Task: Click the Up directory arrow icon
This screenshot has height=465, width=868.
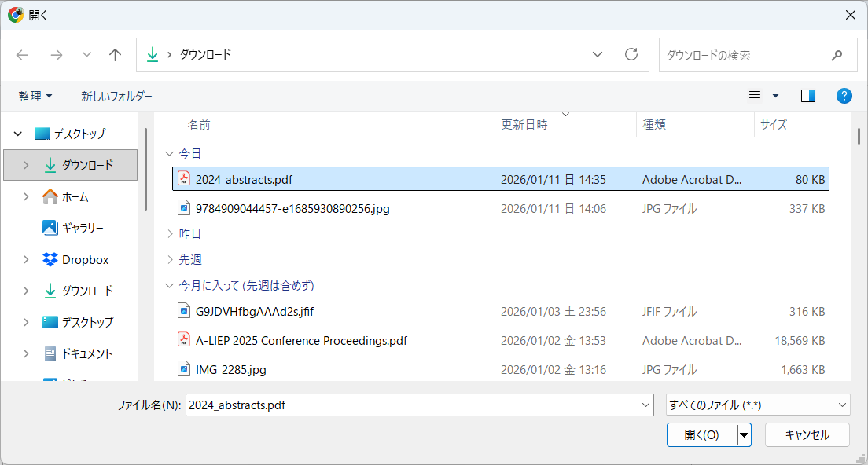Action: click(116, 55)
